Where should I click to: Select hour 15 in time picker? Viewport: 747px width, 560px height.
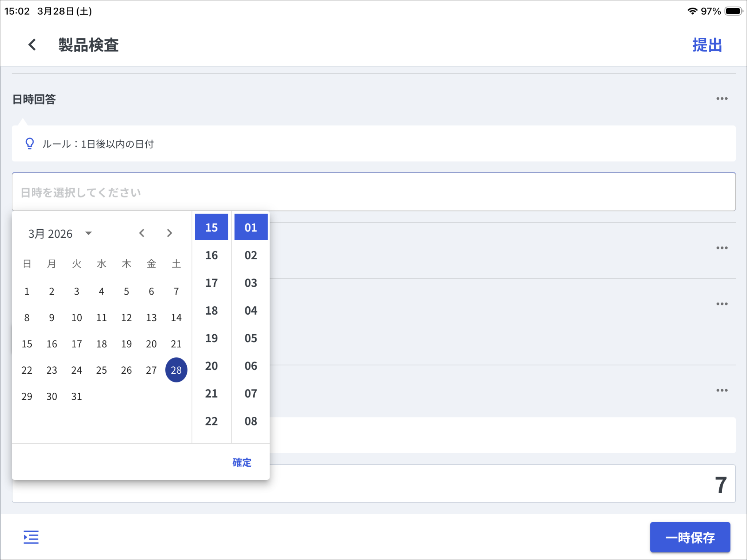(212, 227)
